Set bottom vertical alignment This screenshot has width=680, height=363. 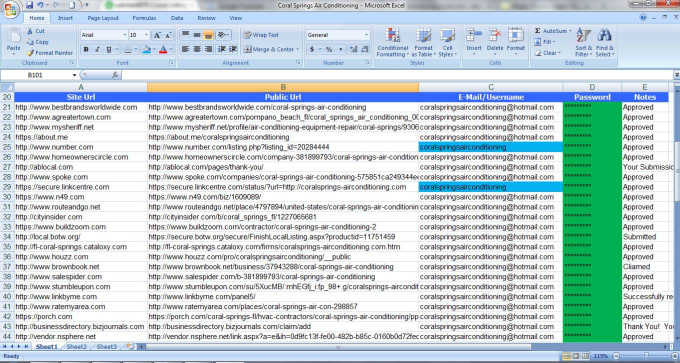pyautogui.click(x=208, y=35)
